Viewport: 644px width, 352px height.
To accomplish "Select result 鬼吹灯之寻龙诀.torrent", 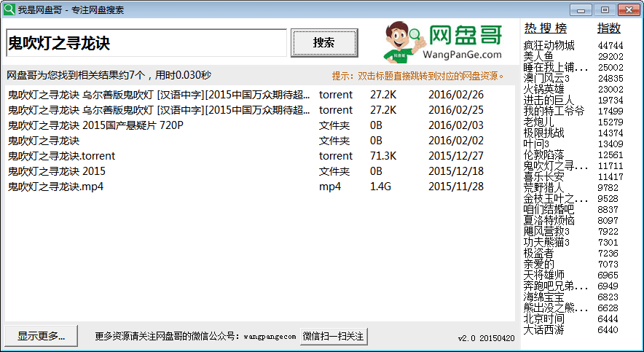I will coord(259,156).
